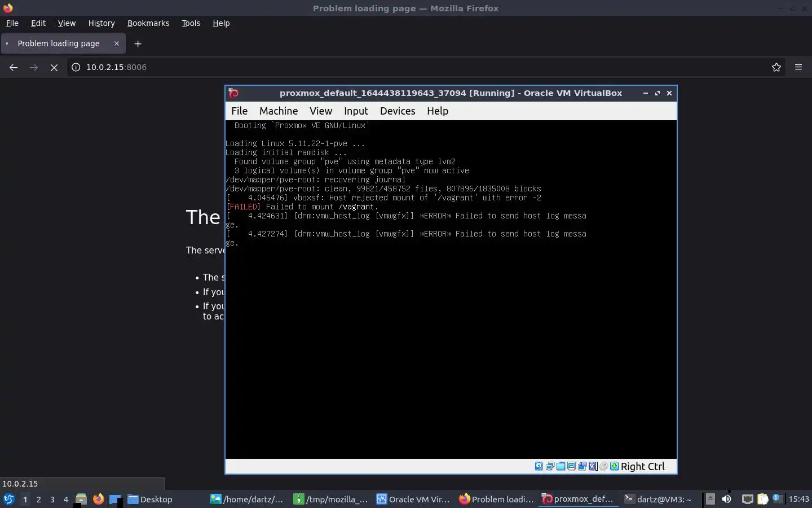Open the clipboard manager tray icon
Viewport: 812px width, 508px height.
tap(762, 499)
